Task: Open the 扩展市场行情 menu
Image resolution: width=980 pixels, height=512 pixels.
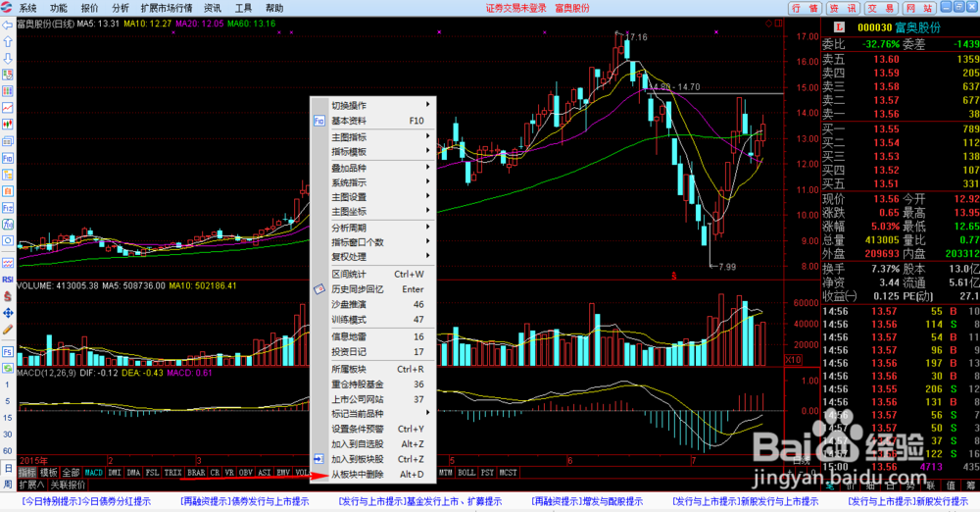Action: pos(167,8)
